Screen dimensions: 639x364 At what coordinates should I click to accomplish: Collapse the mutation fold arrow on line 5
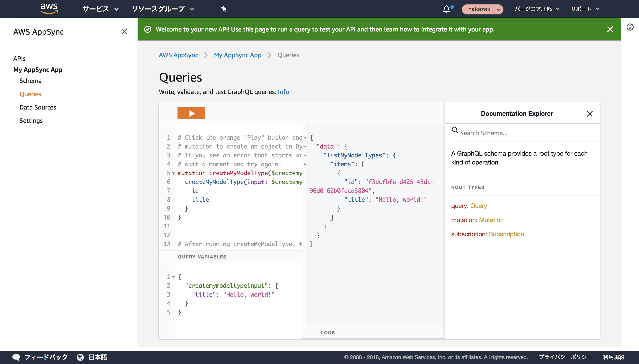coord(173,173)
